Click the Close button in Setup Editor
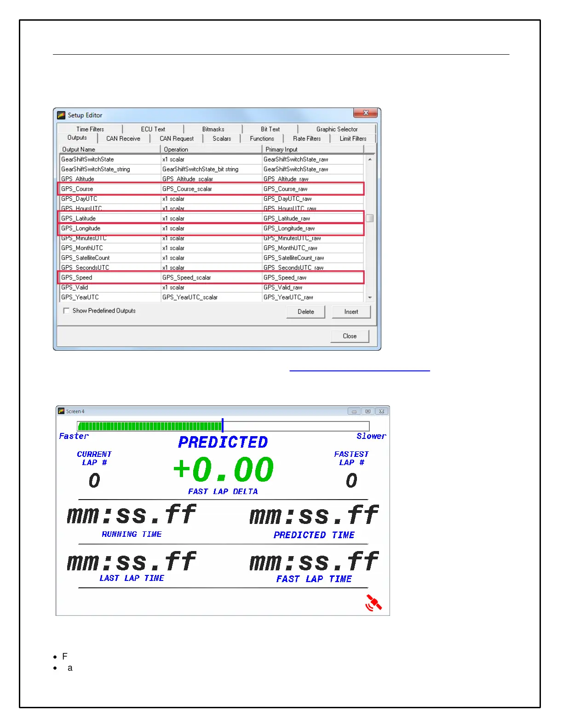The height and width of the screenshot is (728, 563). [350, 336]
